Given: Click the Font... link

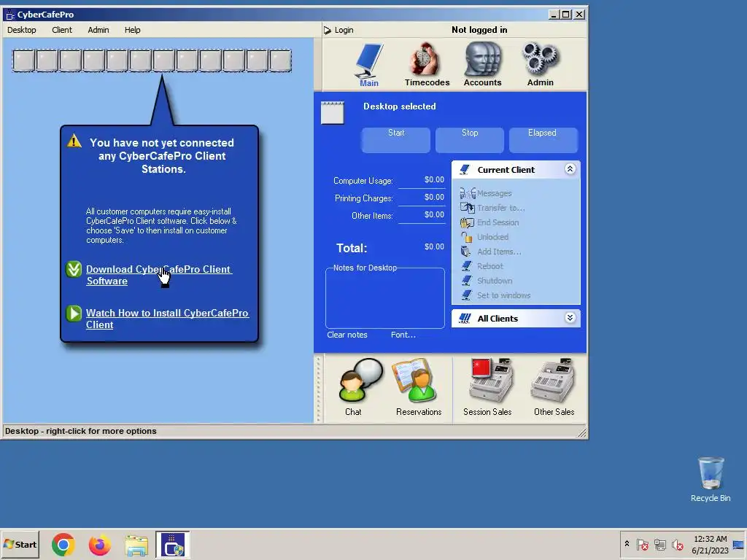Looking at the screenshot, I should 403,335.
